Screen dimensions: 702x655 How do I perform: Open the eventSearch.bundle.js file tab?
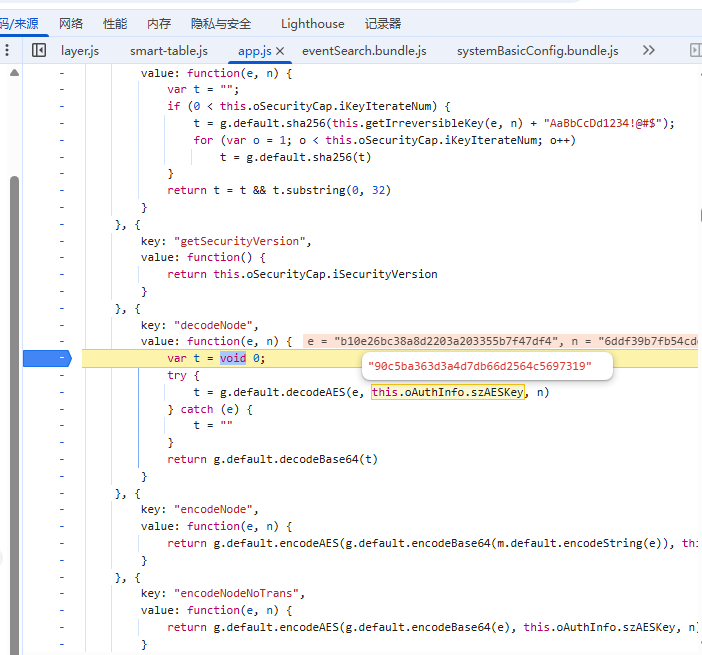(364, 51)
